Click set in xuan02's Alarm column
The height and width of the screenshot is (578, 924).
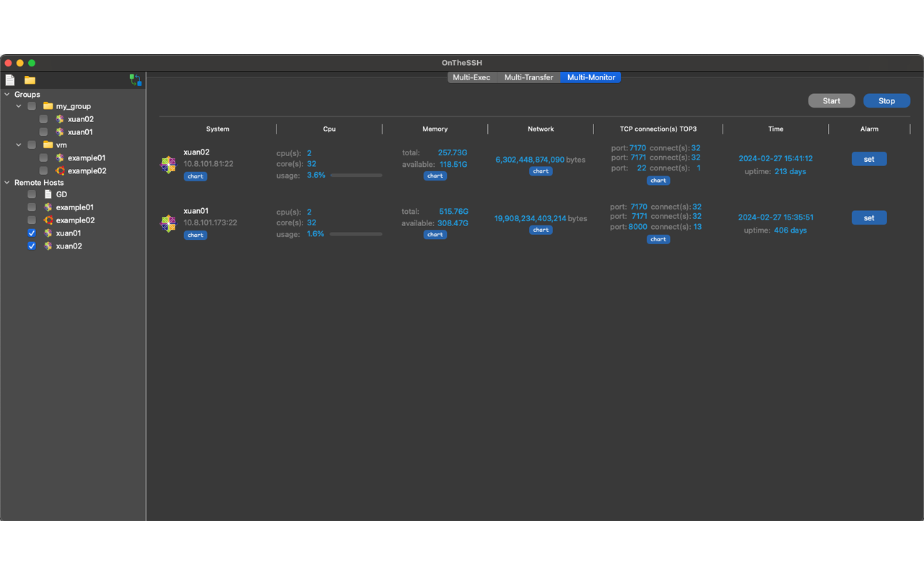[x=869, y=159]
